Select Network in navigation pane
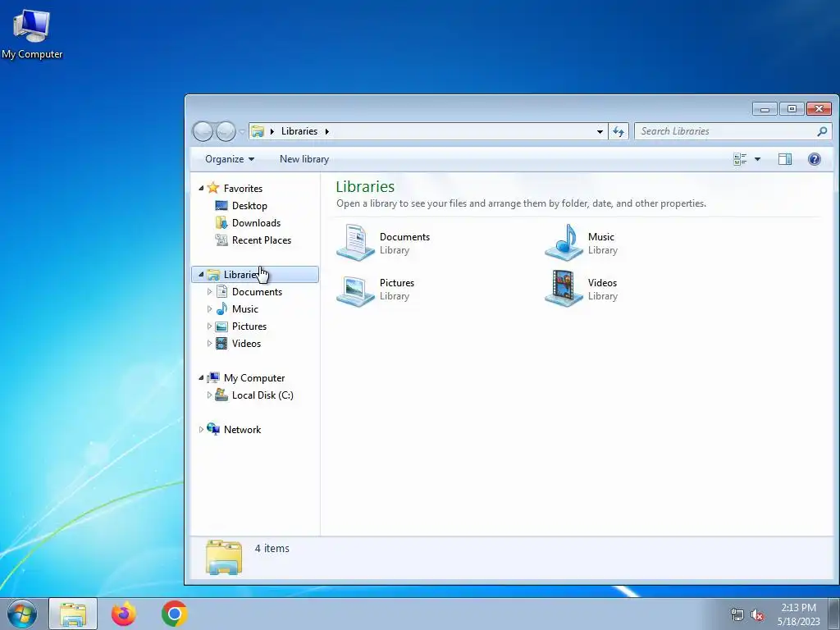Viewport: 840px width, 630px height. (242, 430)
